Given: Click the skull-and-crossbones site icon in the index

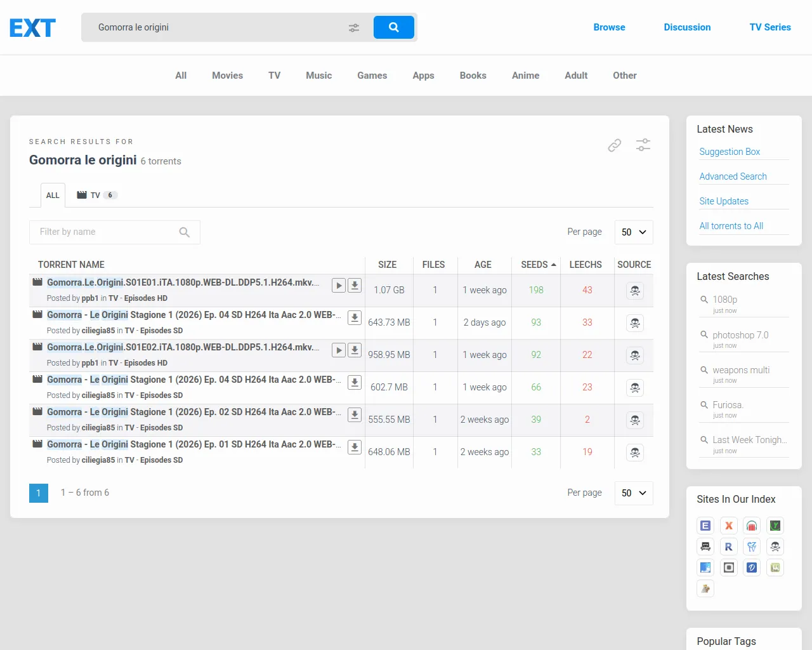Looking at the screenshot, I should pyautogui.click(x=775, y=547).
